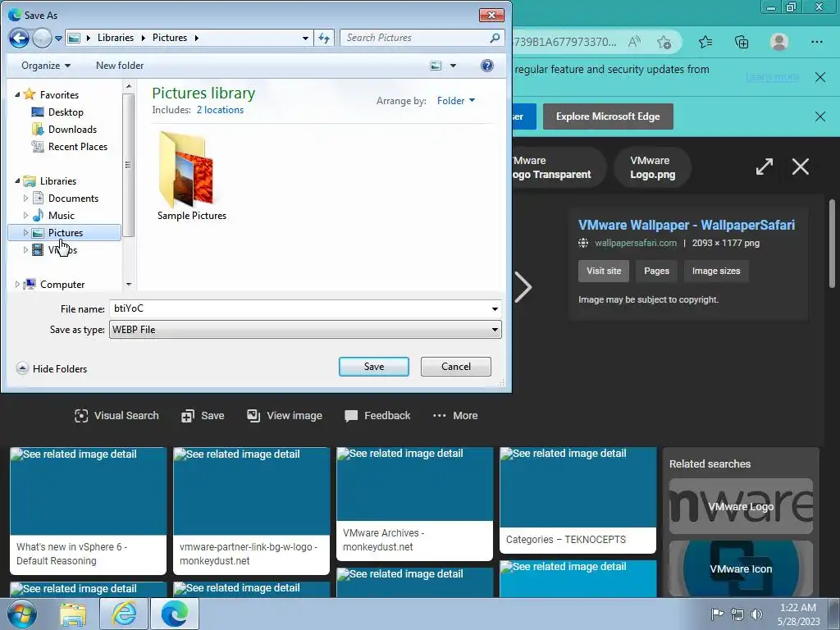Open Internet Explorer from the taskbar
The height and width of the screenshot is (630, 840).
coord(124,614)
